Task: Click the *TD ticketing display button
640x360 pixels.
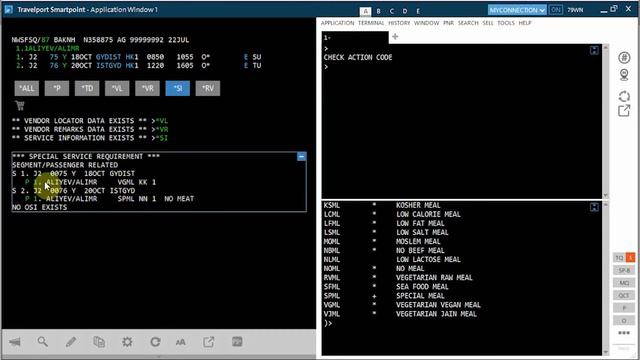Action: (87, 88)
